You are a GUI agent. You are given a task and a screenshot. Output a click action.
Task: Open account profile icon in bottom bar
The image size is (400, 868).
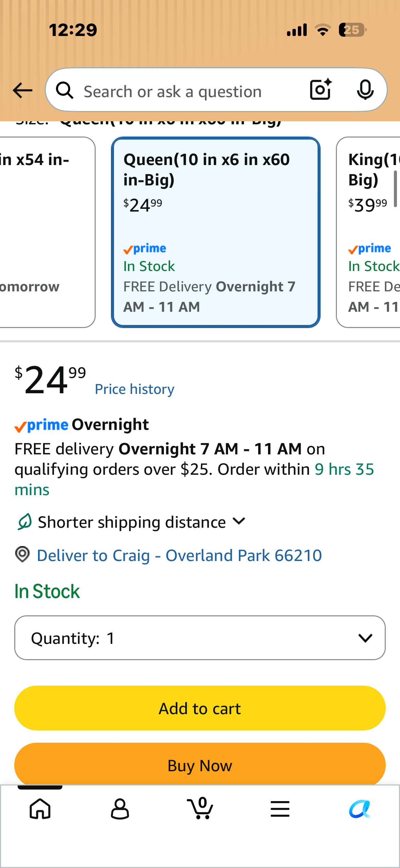click(x=120, y=809)
